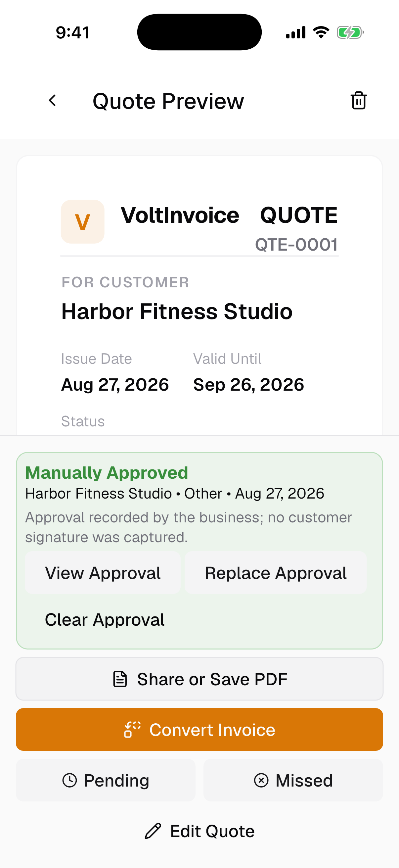Convert the quote to an invoice
Image resolution: width=399 pixels, height=868 pixels.
199,730
